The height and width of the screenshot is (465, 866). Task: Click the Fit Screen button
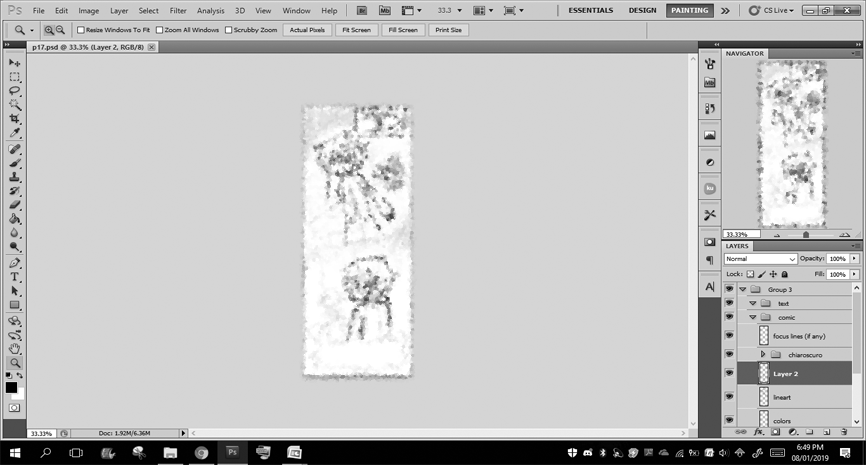[x=355, y=30]
